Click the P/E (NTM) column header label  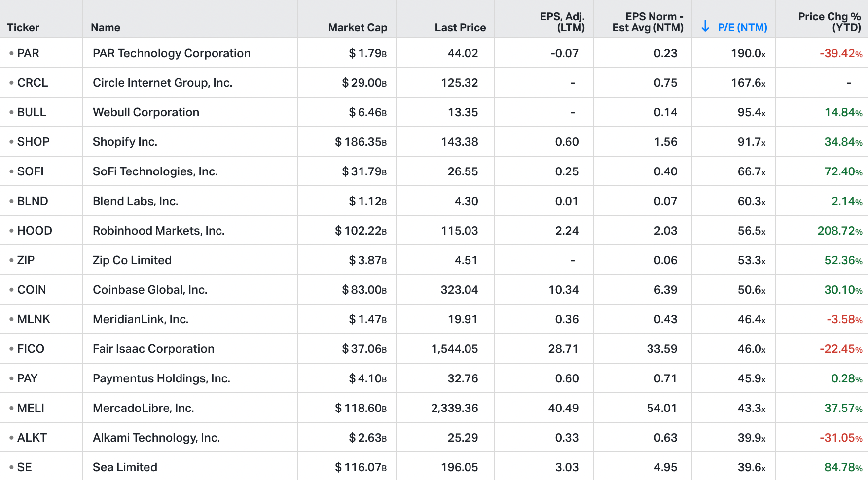pyautogui.click(x=743, y=28)
